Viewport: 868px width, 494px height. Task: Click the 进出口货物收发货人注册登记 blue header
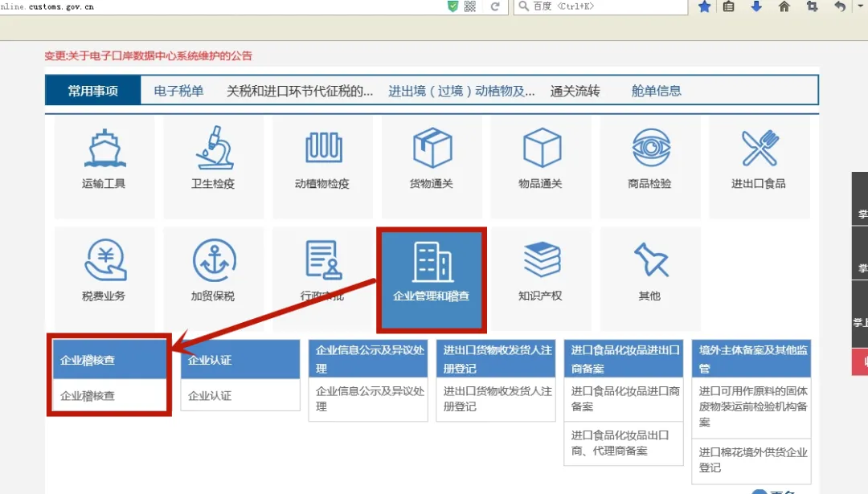496,359
